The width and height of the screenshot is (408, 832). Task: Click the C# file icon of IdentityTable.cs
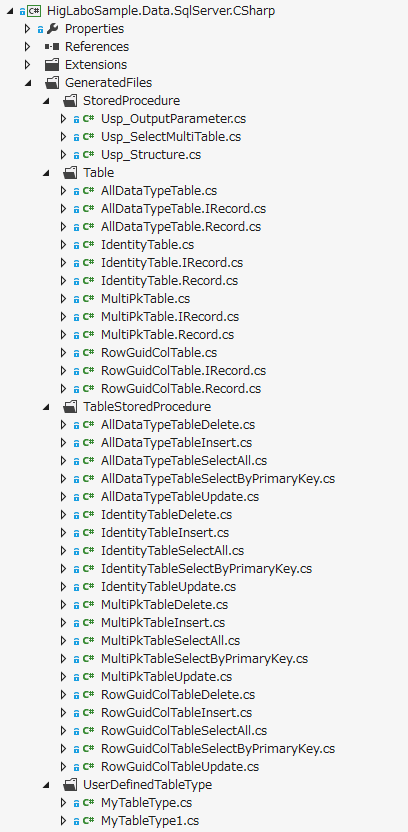[89, 245]
